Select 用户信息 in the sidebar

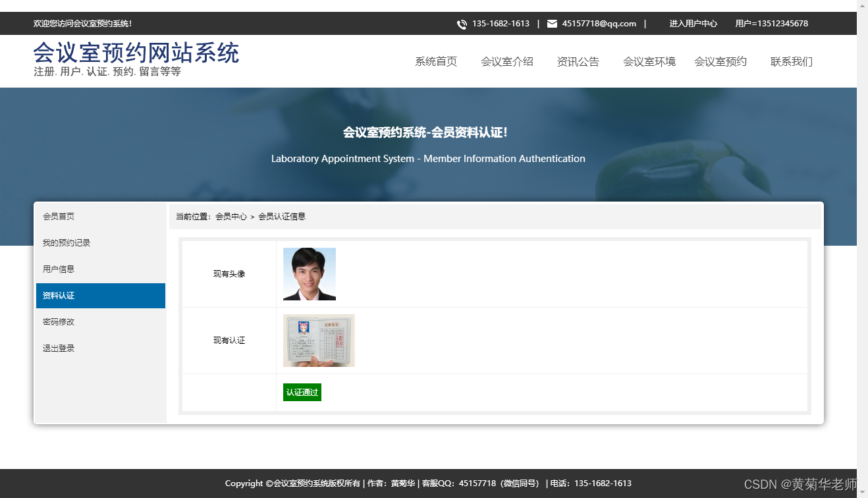(x=57, y=269)
